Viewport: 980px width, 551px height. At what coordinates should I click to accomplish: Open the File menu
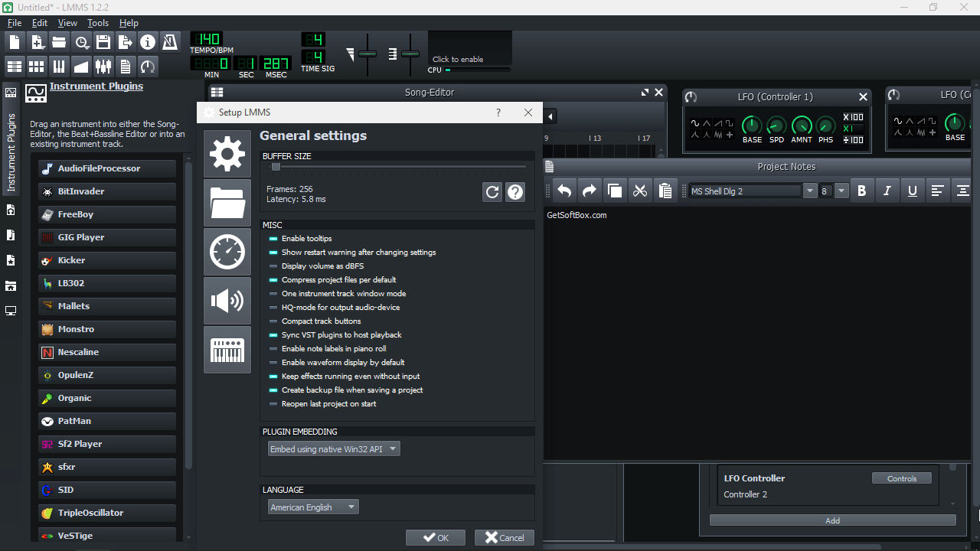15,23
